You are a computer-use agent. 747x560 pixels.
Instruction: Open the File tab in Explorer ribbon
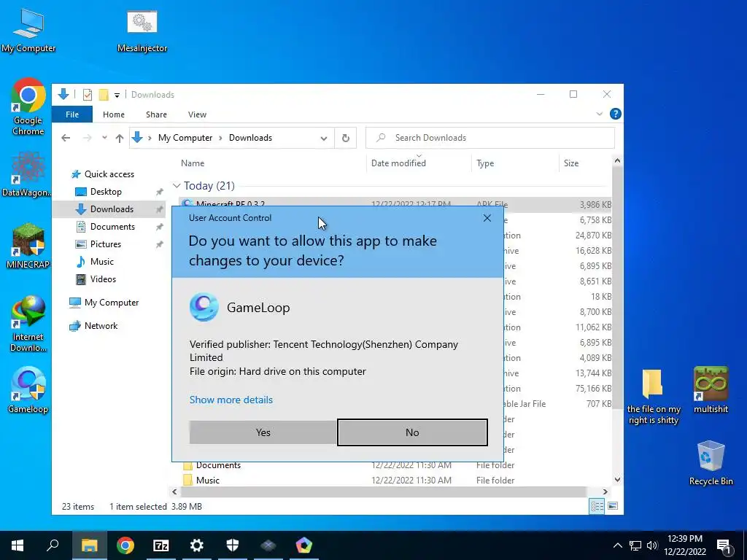[72, 114]
